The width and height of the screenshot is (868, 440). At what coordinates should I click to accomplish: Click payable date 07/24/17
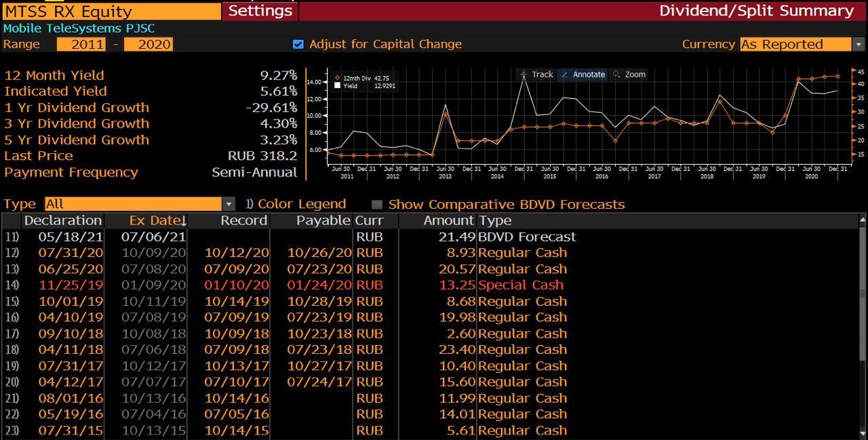(x=319, y=382)
